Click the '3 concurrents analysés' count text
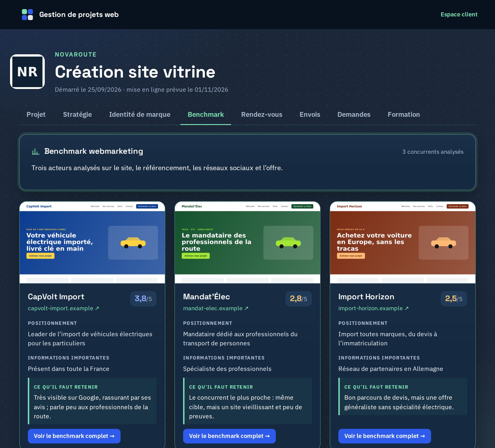 click(433, 152)
